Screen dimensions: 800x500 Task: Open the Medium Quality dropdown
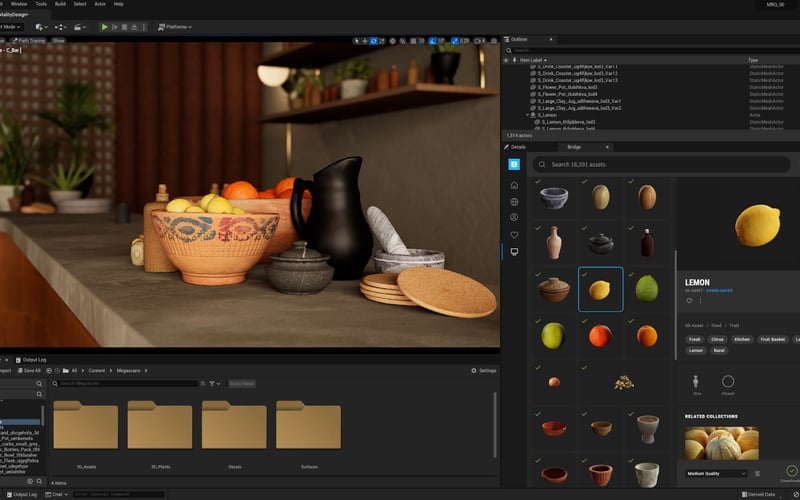pos(716,473)
